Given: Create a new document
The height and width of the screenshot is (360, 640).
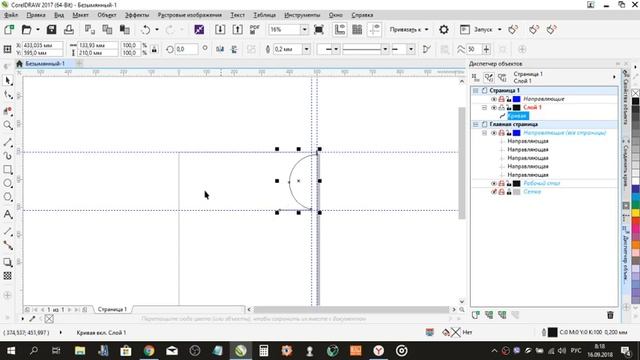Looking at the screenshot, I should point(9,29).
